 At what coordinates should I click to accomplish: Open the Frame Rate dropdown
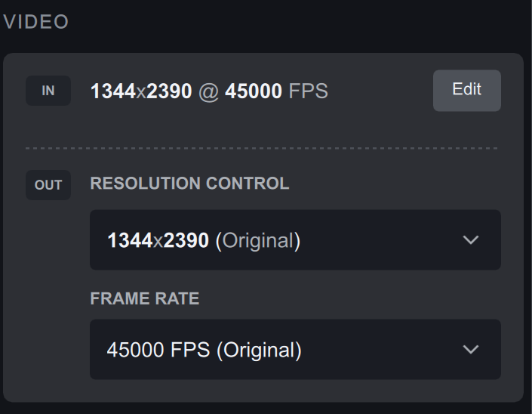point(294,350)
